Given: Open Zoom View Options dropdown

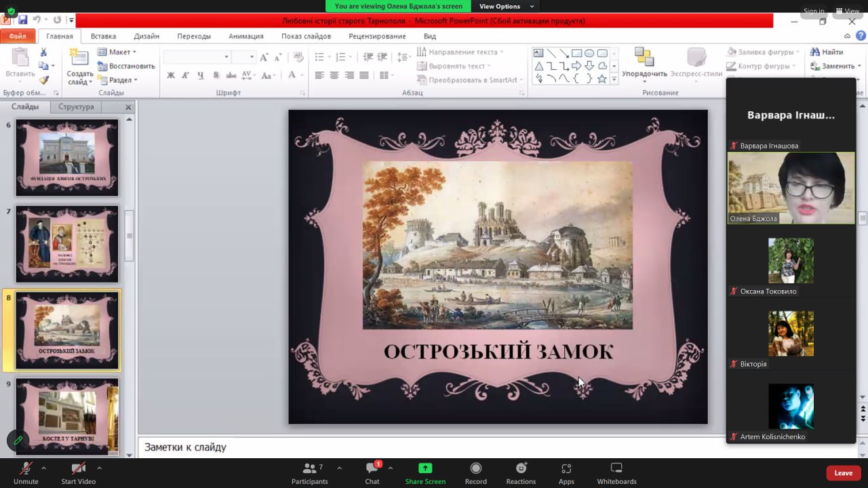Looking at the screenshot, I should click(507, 6).
